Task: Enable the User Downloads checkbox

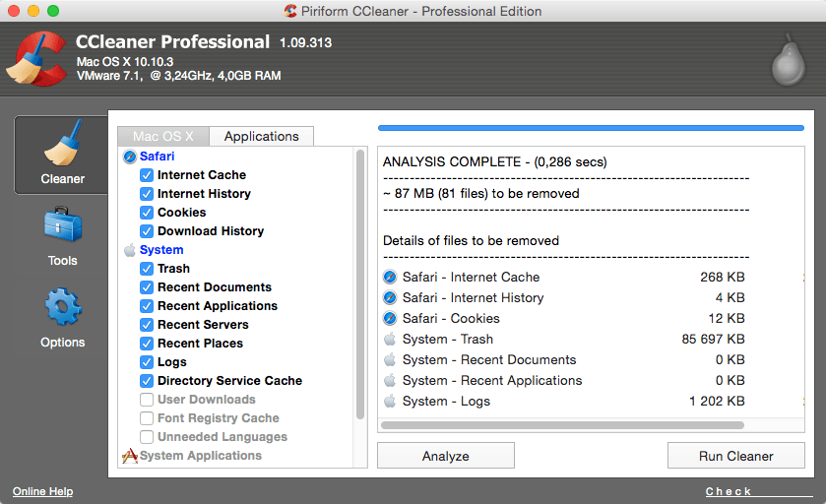Action: pyautogui.click(x=147, y=400)
